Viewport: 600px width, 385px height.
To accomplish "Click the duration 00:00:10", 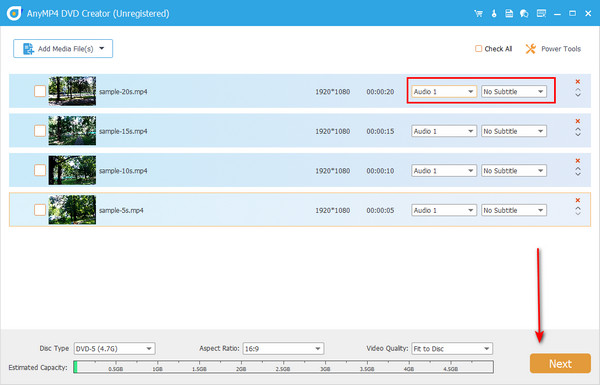I will (x=380, y=171).
